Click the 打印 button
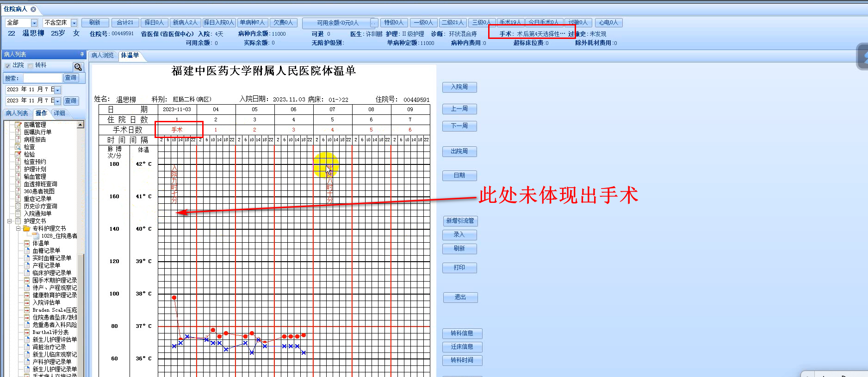 pos(459,268)
